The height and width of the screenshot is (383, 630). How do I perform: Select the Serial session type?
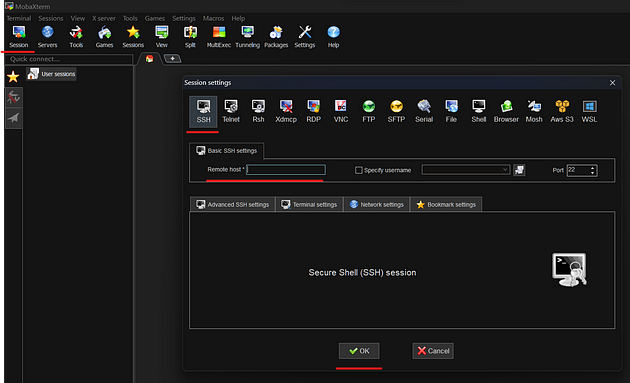[x=424, y=111]
